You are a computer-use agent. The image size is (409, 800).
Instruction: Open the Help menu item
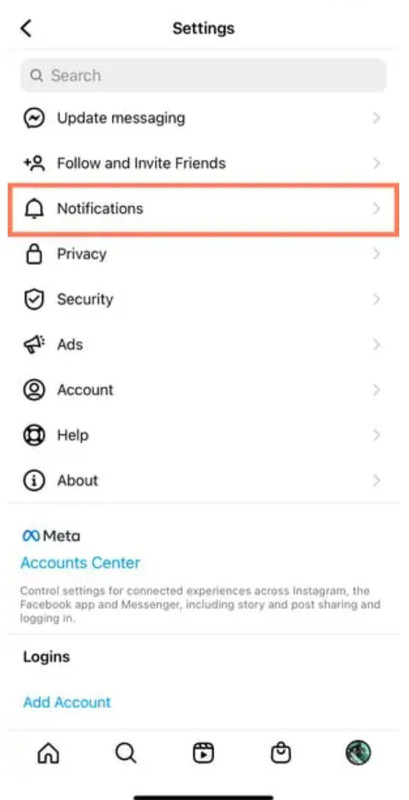203,435
